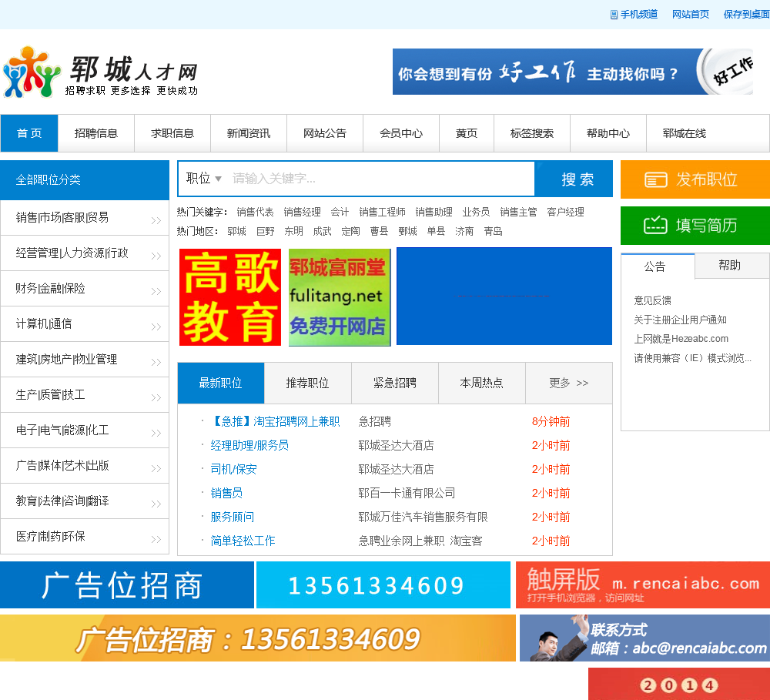Expand the 电子|电气|能源|化工 category arrow

point(156,433)
